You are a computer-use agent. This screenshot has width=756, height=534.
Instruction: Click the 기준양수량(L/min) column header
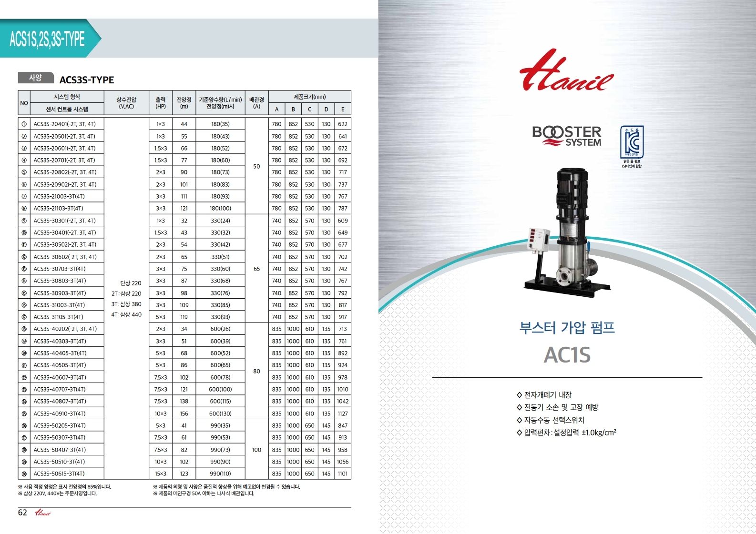point(220,103)
